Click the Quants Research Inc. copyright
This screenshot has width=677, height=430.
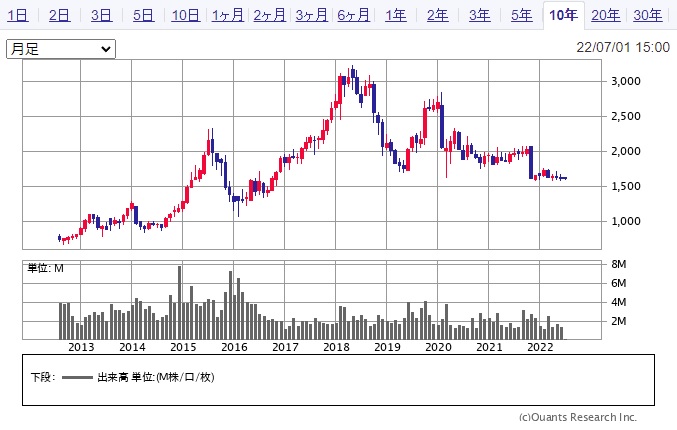[578, 417]
